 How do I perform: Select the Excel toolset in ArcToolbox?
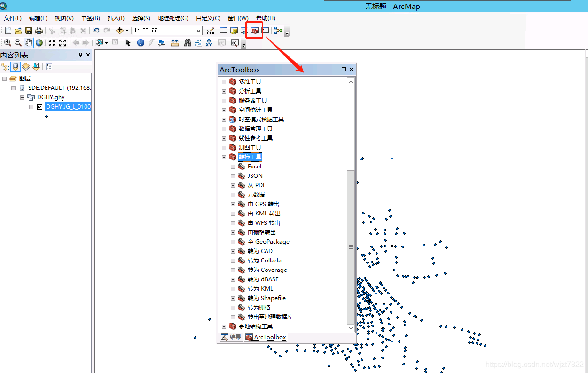254,167
